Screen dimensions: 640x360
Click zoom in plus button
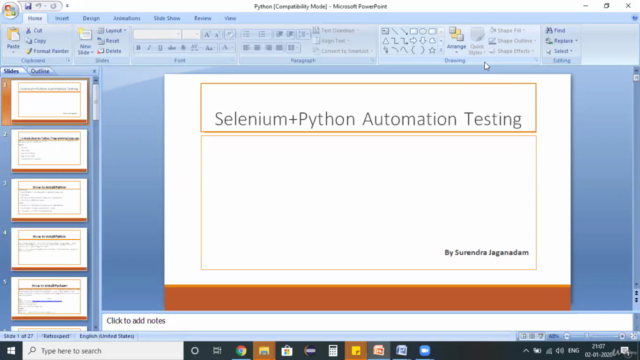(622, 336)
